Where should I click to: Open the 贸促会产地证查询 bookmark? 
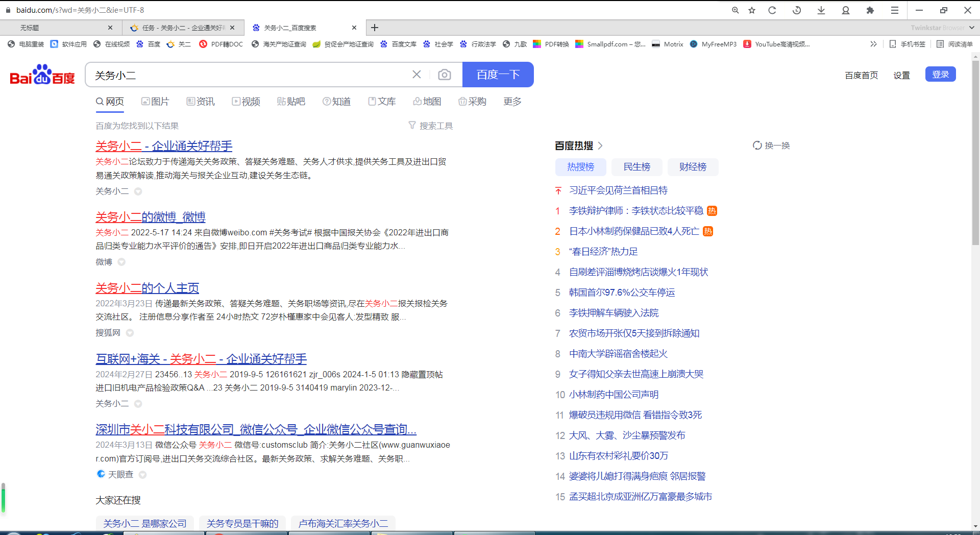343,44
